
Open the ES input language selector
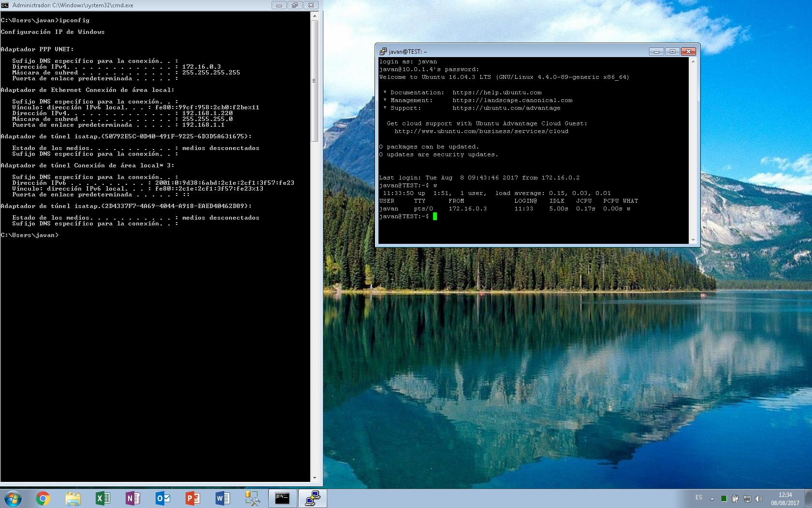[699, 497]
